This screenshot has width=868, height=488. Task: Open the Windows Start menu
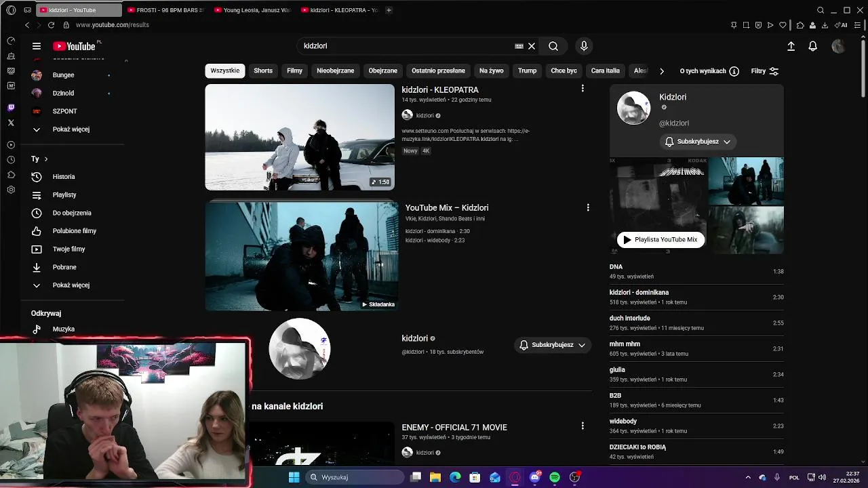pos(294,477)
